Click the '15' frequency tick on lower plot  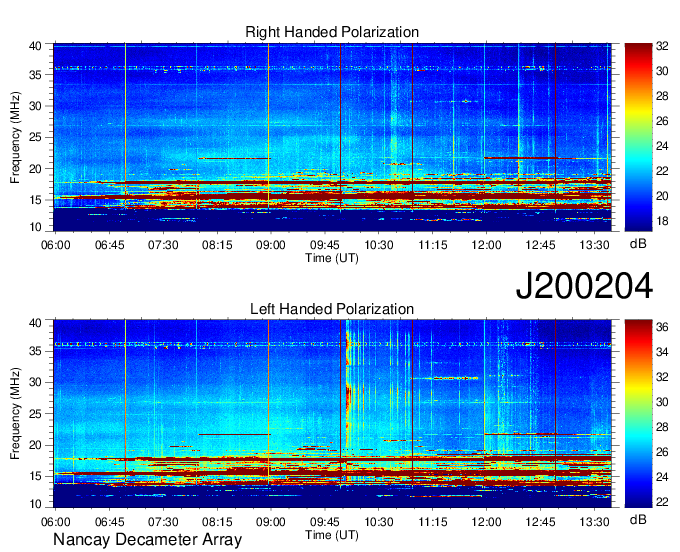pos(35,476)
